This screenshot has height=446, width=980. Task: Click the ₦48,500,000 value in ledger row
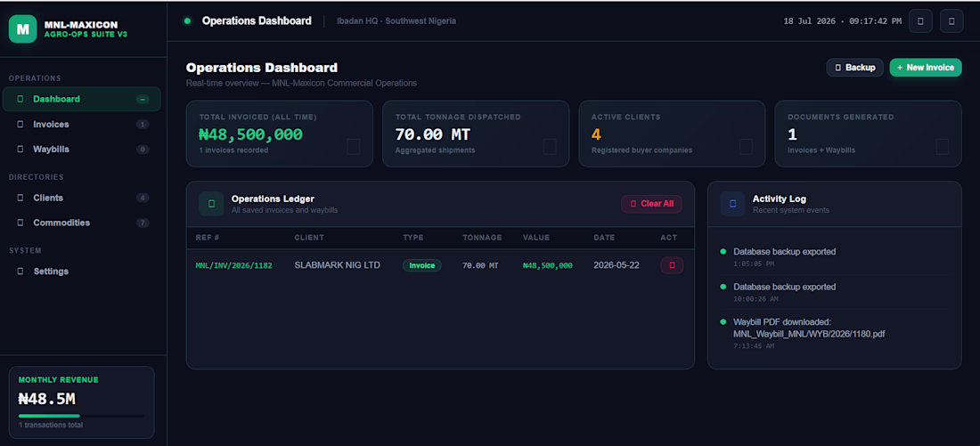pyautogui.click(x=548, y=265)
